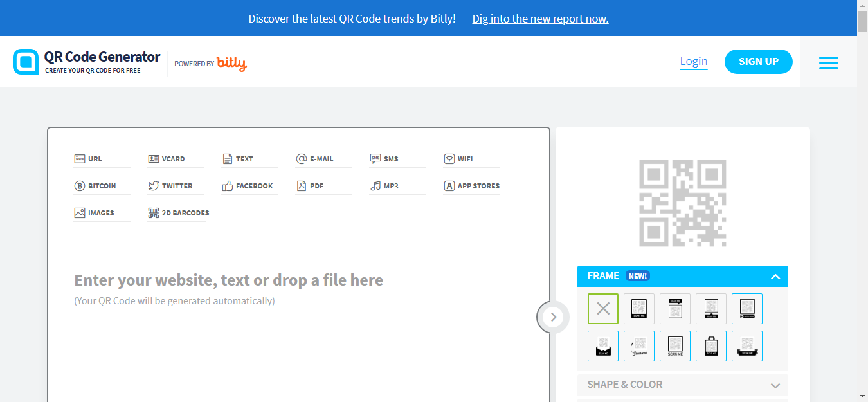Select the ribbon banner frame

pos(747,346)
